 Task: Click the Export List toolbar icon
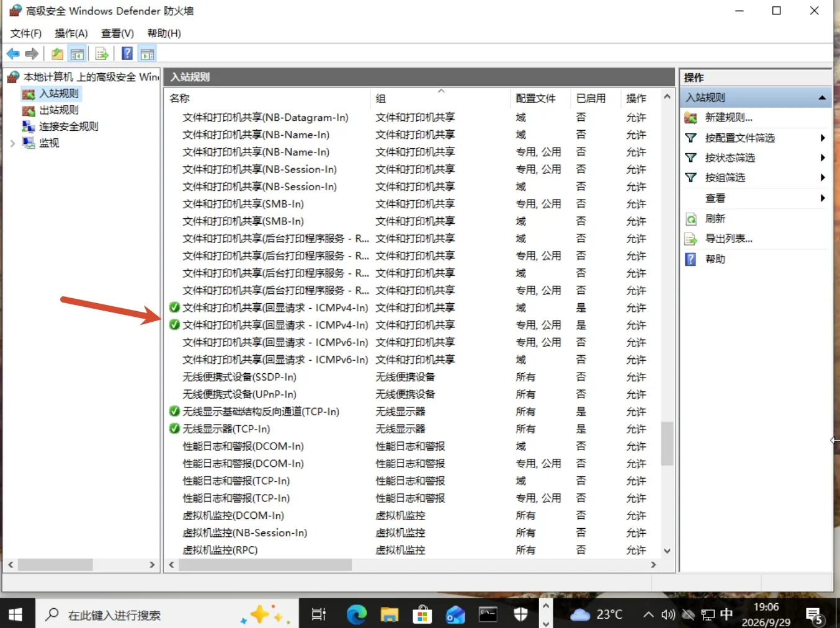(102, 54)
